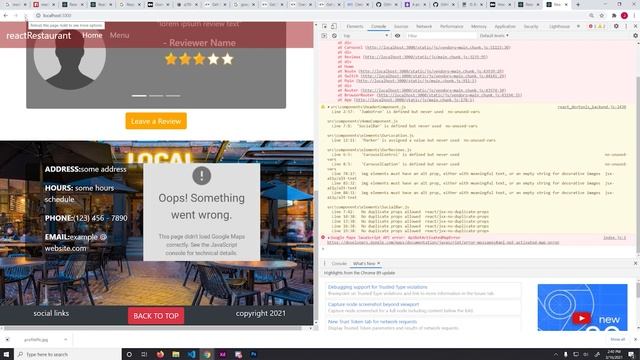Switch to the Application tab

(505, 27)
